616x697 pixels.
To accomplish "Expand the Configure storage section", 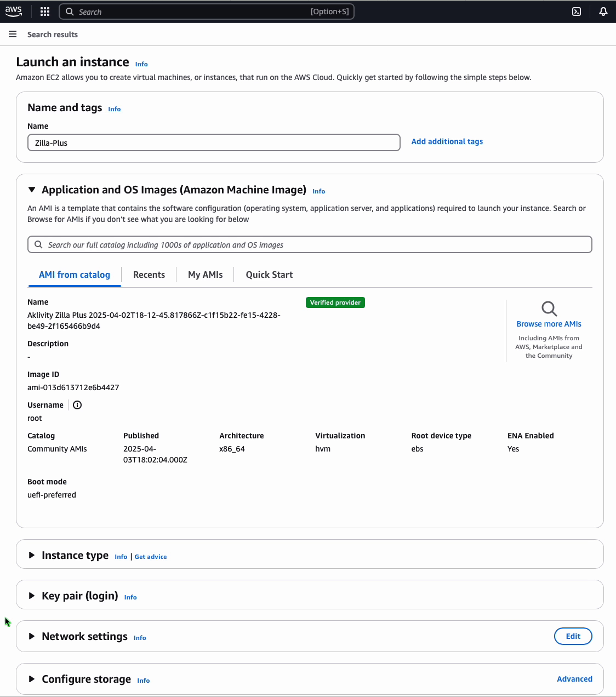I will (32, 679).
